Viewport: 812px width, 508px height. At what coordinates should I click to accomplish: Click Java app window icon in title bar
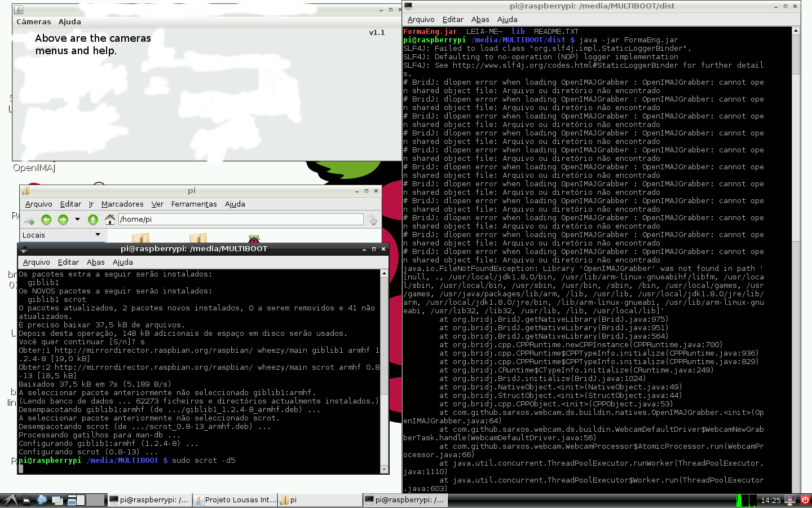tap(19, 10)
